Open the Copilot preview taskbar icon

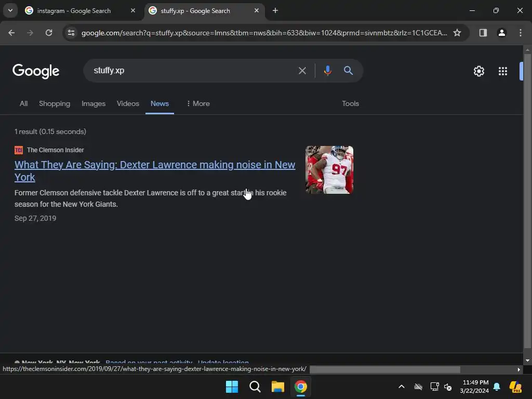pyautogui.click(x=515, y=387)
